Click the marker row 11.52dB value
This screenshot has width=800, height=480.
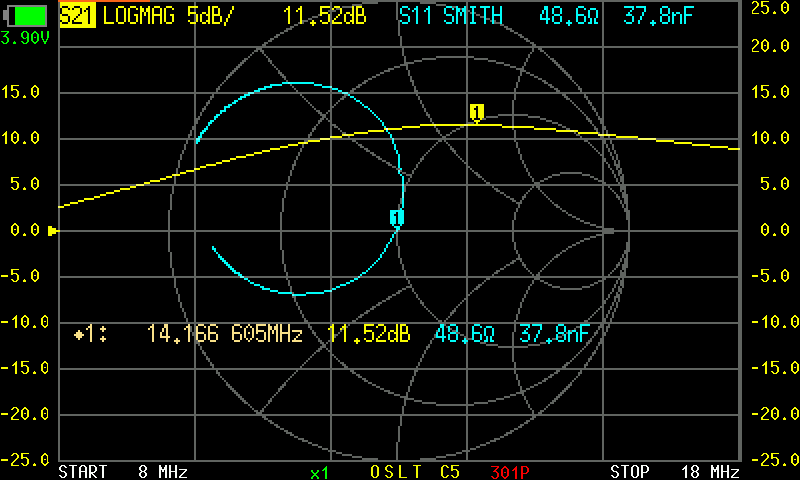(368, 334)
